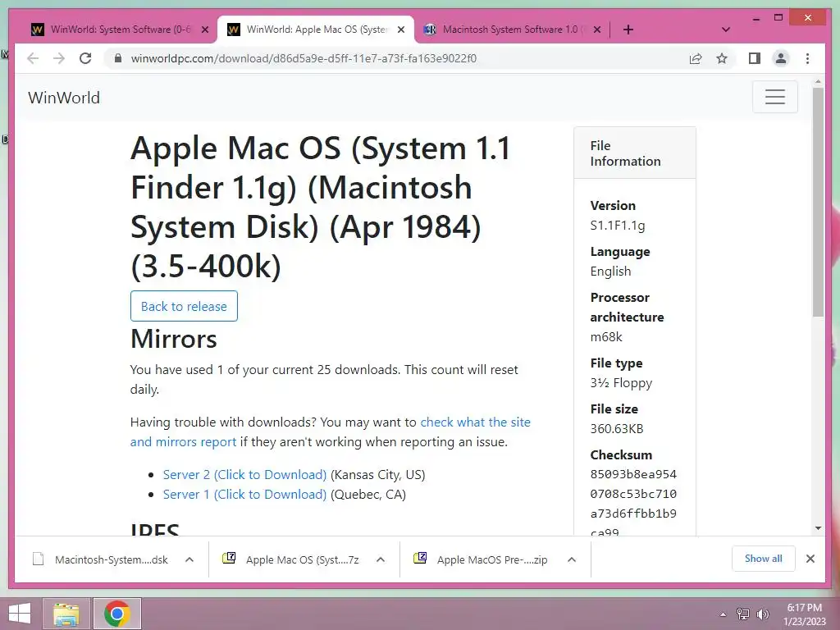The height and width of the screenshot is (630, 840).
Task: Open the taskbar clock and date
Action: coord(805,614)
